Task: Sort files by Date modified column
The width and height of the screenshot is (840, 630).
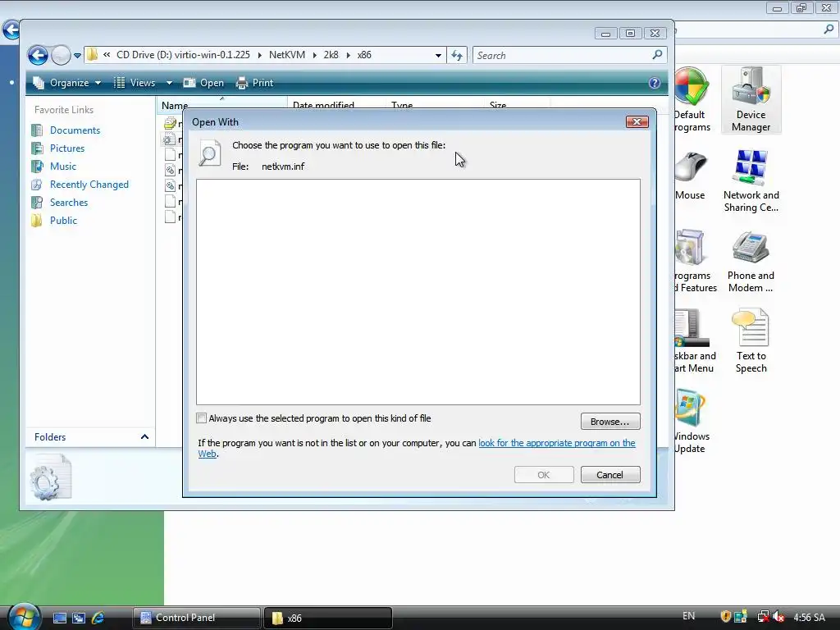Action: tap(336, 105)
